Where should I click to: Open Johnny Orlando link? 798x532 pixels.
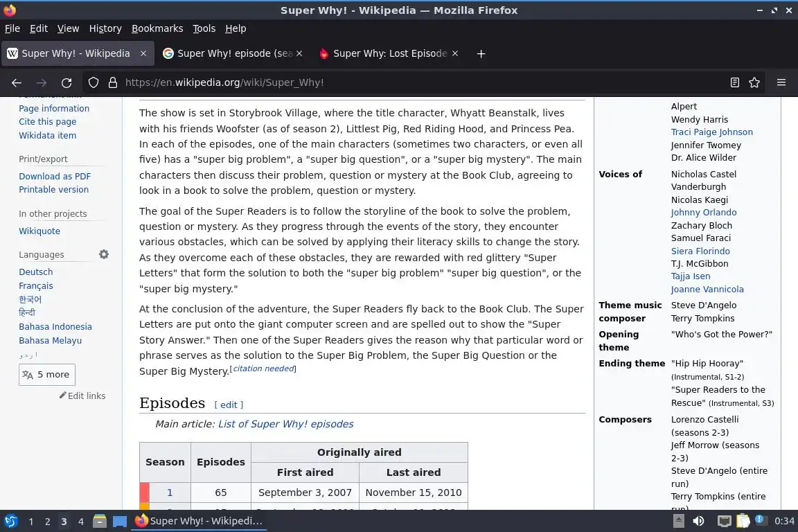pyautogui.click(x=703, y=212)
